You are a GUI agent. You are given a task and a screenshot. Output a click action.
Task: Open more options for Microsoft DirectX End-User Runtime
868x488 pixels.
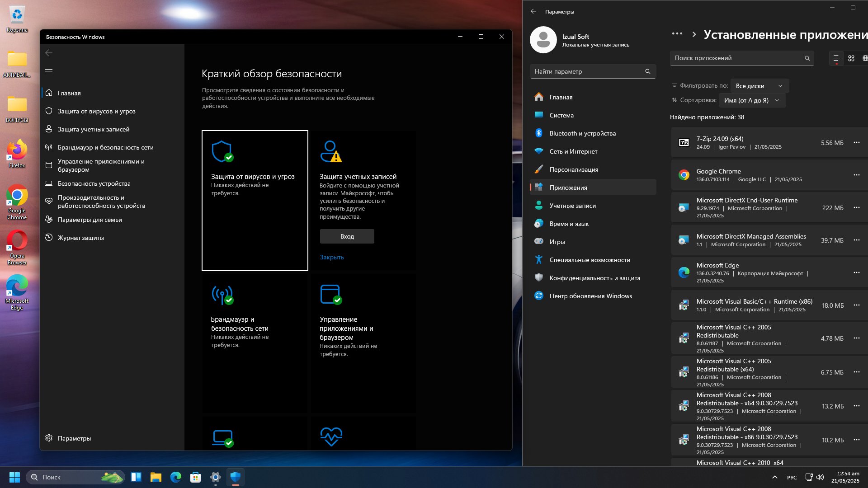pos(856,207)
